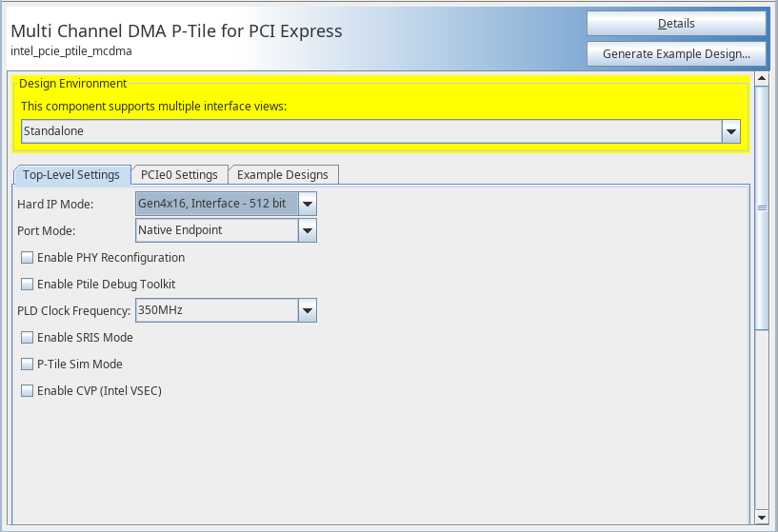The image size is (778, 532).
Task: Click the Port Mode dropdown arrow
Action: click(x=307, y=230)
